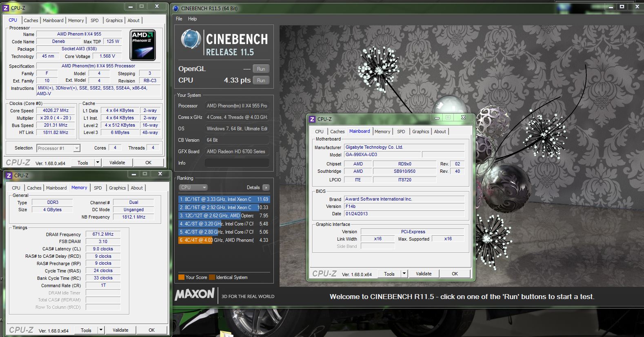The height and width of the screenshot is (337, 644).
Task: Switch to Mainboard tab in top-left CPU-Z
Action: pos(53,20)
